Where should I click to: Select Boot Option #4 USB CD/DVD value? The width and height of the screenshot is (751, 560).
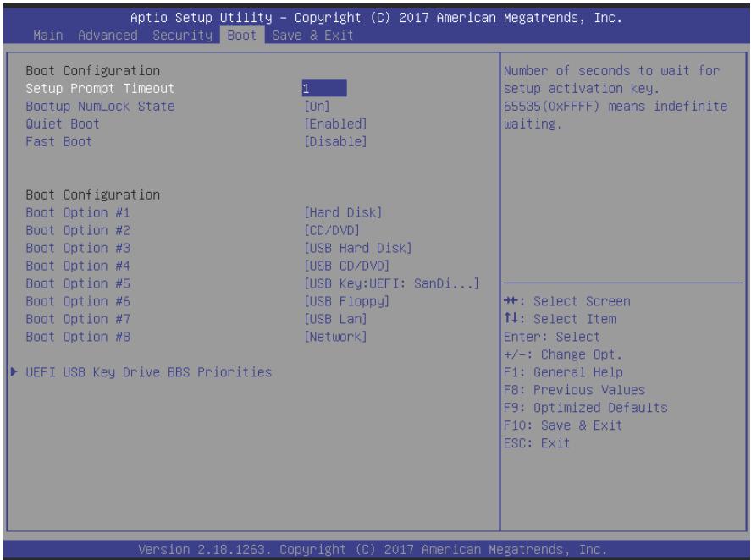click(x=347, y=266)
